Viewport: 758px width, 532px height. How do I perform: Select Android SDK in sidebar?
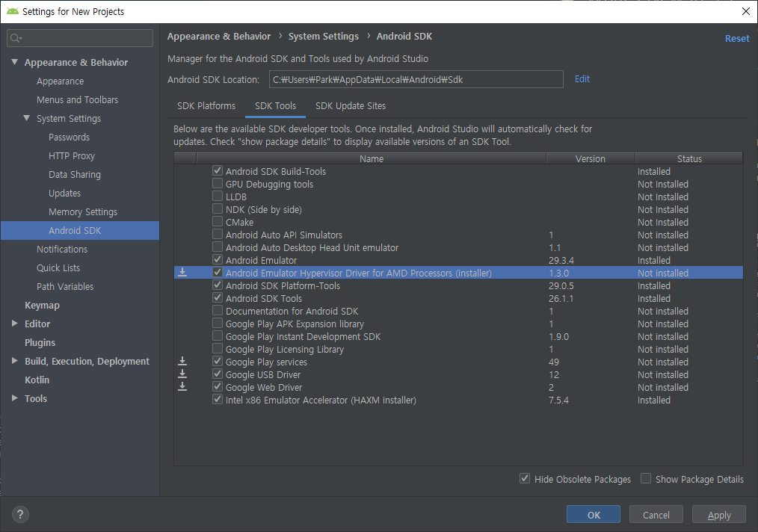80,230
